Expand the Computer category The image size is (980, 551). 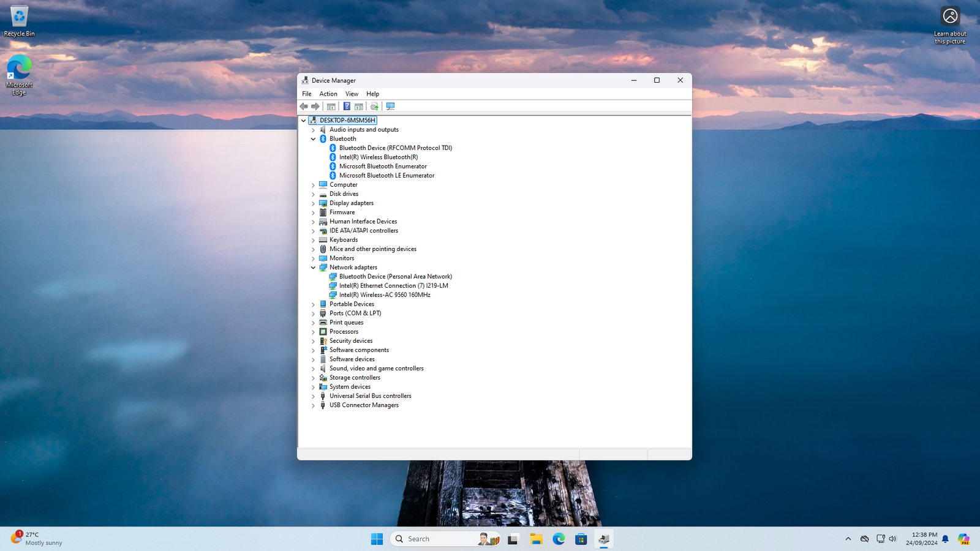313,185
